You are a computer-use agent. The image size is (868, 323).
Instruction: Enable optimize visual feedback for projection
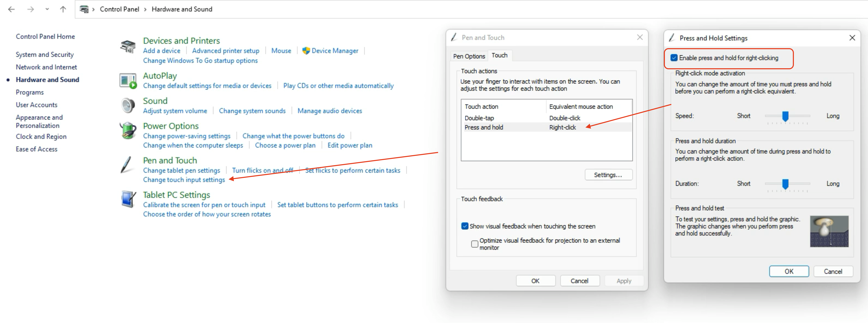tap(474, 244)
